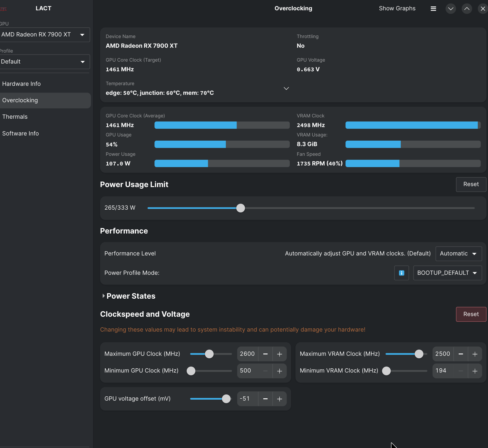Increase Maximum VRAM Clock with plus button
The height and width of the screenshot is (448, 488).
click(475, 354)
